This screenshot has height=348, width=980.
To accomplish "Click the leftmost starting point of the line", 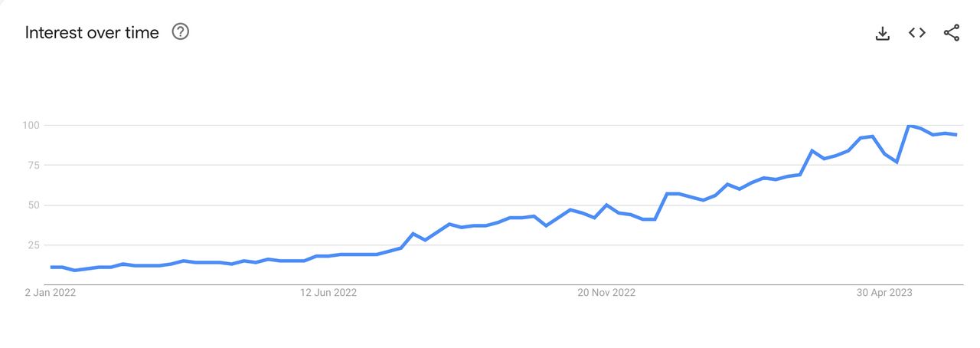I will point(51,267).
